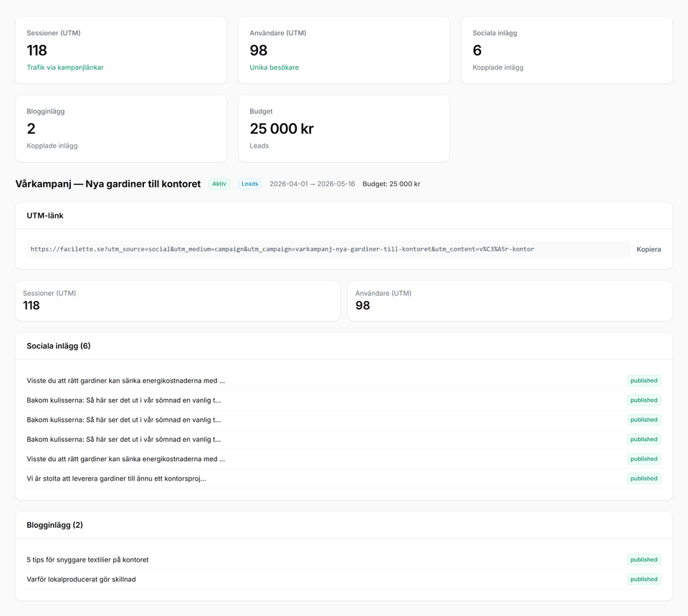Click the 'Trafik via kampanjlänkar' green text
Image resolution: width=688 pixels, height=616 pixels.
tap(65, 67)
